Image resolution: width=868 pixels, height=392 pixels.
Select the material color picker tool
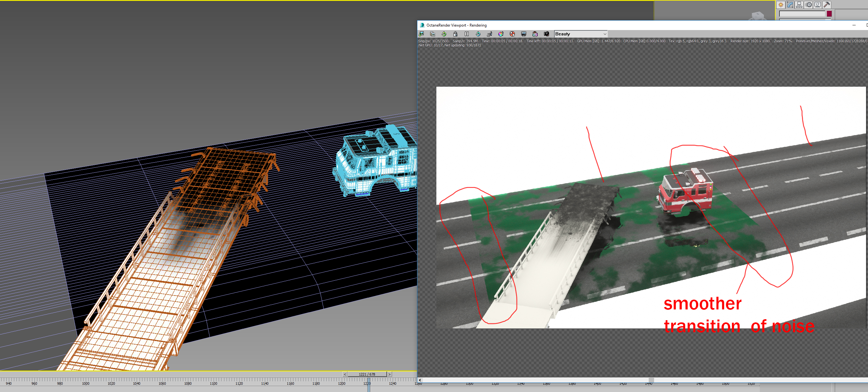click(501, 34)
